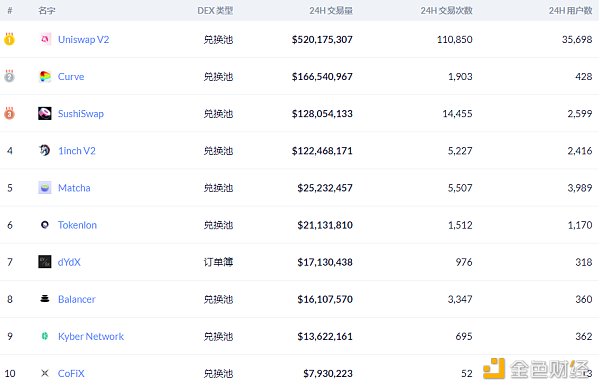Screen dimensions: 600x390
Task: Click the Balancer stacked logo icon
Action: (45, 299)
